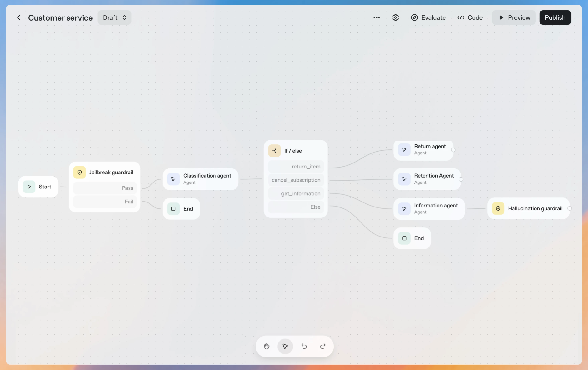Select the Start node

[38, 187]
